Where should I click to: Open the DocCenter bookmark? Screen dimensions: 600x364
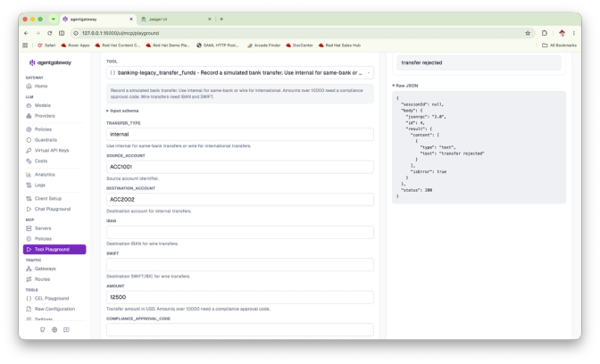pos(299,45)
